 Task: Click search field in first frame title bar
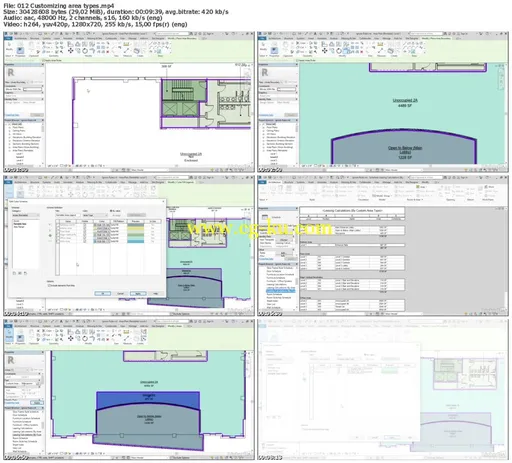click(172, 34)
